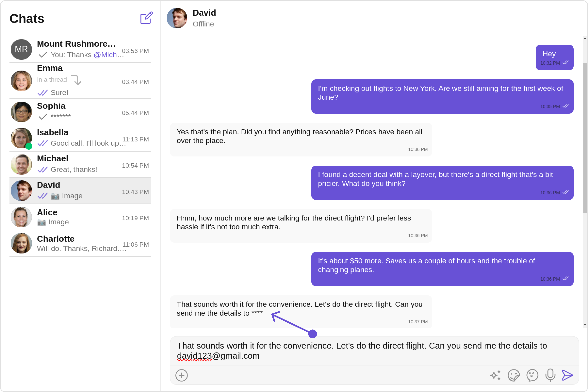Click the AI sparkle assistant icon

(495, 375)
